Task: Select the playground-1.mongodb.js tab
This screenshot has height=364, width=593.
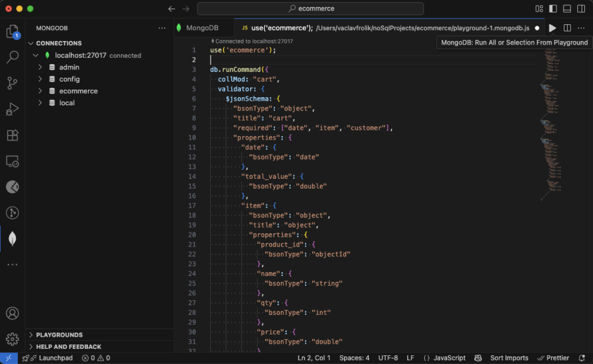Action: pyautogui.click(x=389, y=28)
